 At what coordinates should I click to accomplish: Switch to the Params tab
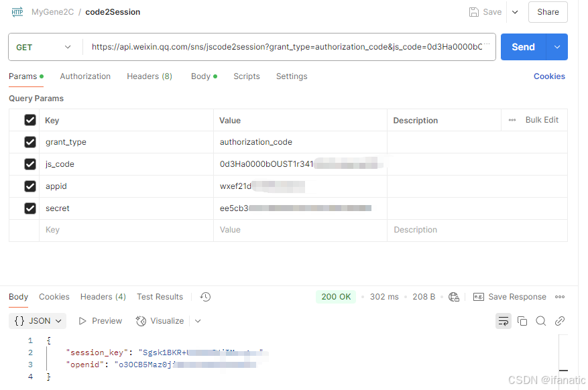click(26, 76)
